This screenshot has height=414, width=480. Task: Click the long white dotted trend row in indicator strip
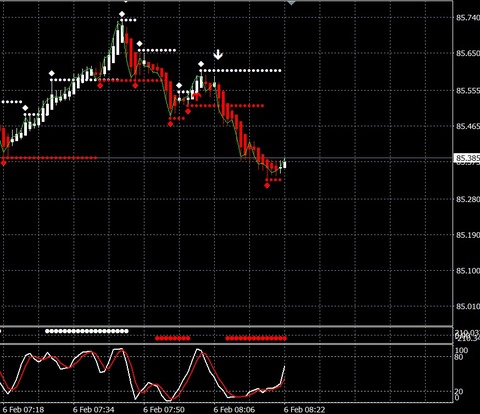87,331
